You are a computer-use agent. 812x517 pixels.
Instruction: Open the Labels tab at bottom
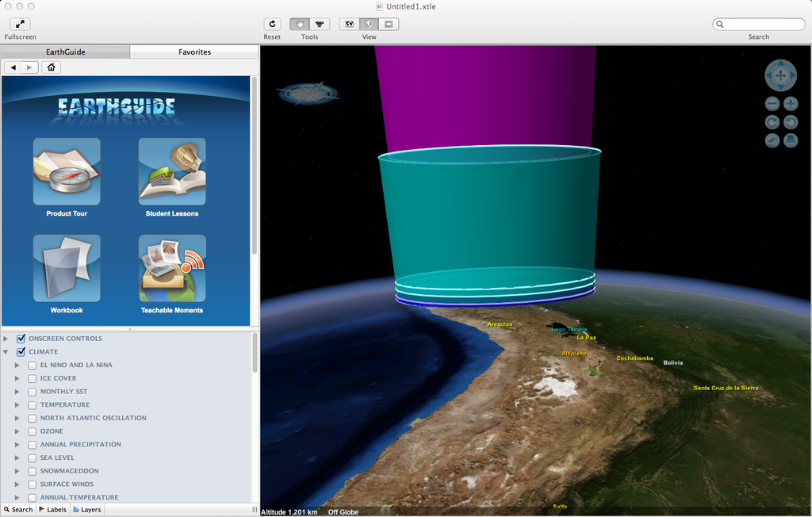click(x=52, y=509)
